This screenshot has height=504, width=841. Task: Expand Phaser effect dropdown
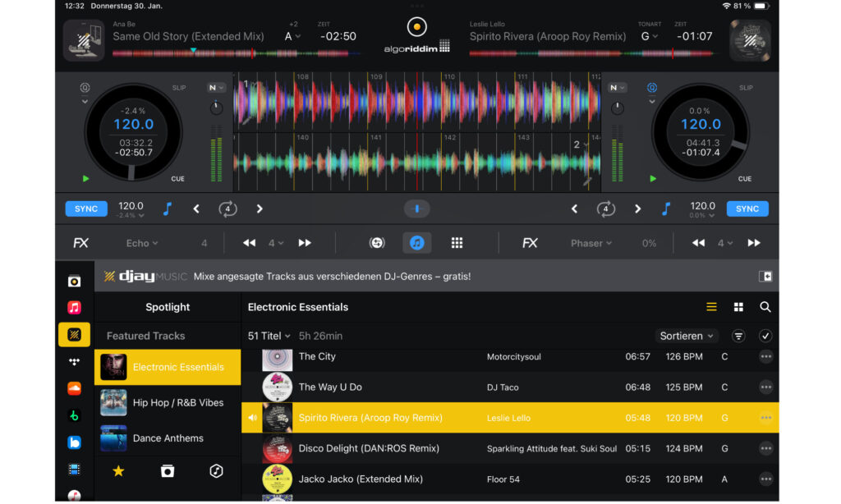pos(591,244)
